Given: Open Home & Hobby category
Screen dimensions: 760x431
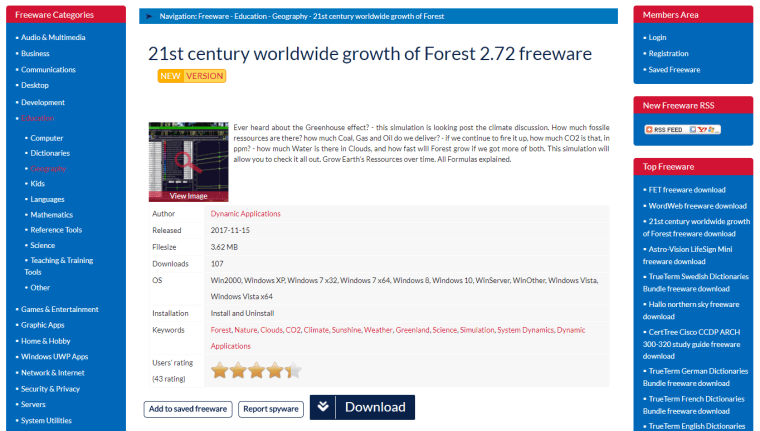Looking at the screenshot, I should pos(46,341).
